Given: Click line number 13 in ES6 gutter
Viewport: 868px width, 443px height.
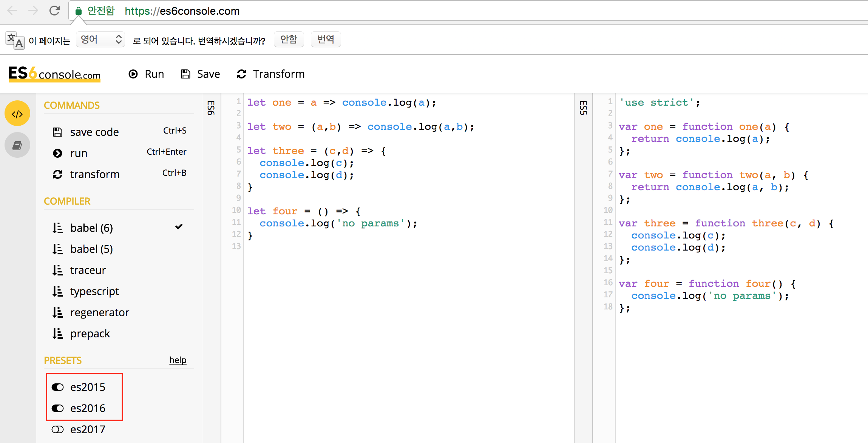Looking at the screenshot, I should pyautogui.click(x=236, y=246).
